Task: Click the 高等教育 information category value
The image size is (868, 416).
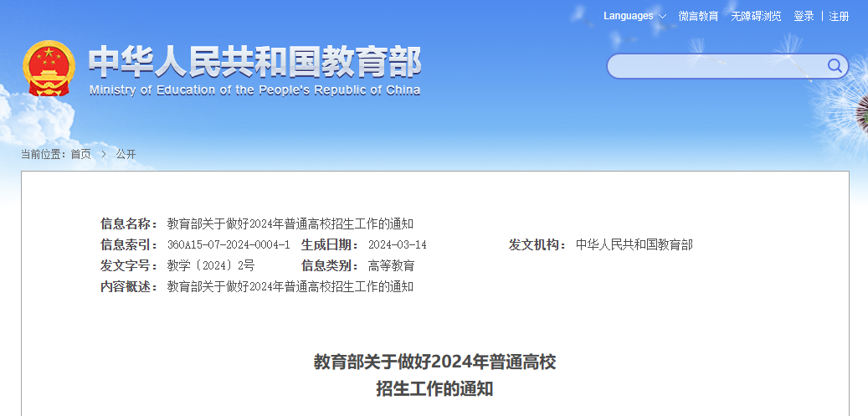Action: click(391, 265)
